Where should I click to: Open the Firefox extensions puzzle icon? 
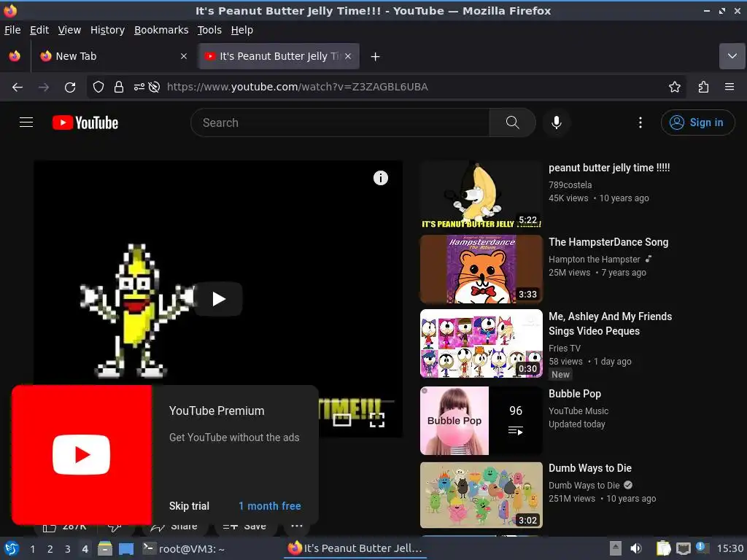[703, 87]
